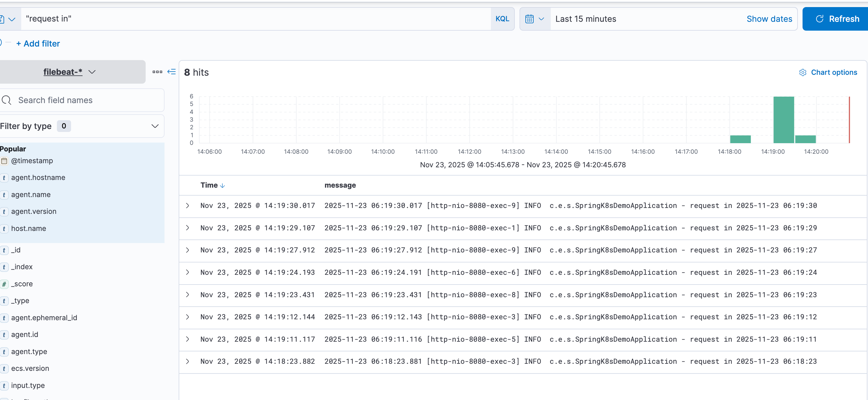Click the Show dates link
The width and height of the screenshot is (868, 400).
pyautogui.click(x=770, y=19)
